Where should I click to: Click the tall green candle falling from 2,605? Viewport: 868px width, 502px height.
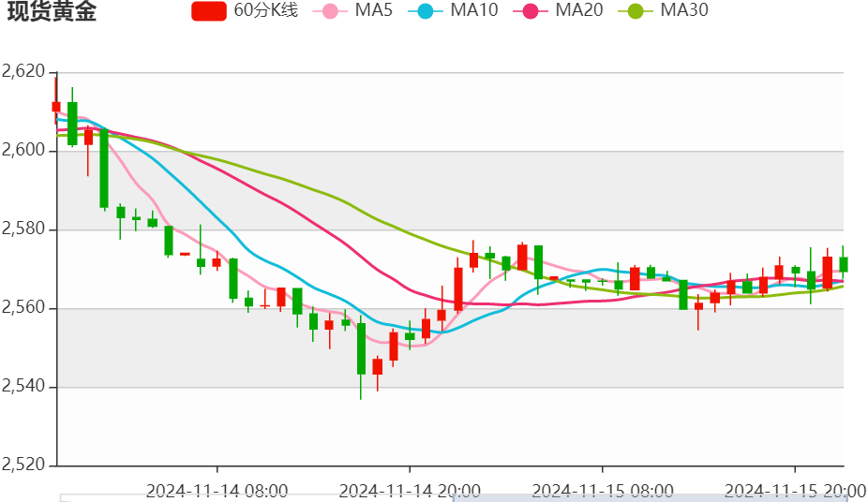point(104,169)
